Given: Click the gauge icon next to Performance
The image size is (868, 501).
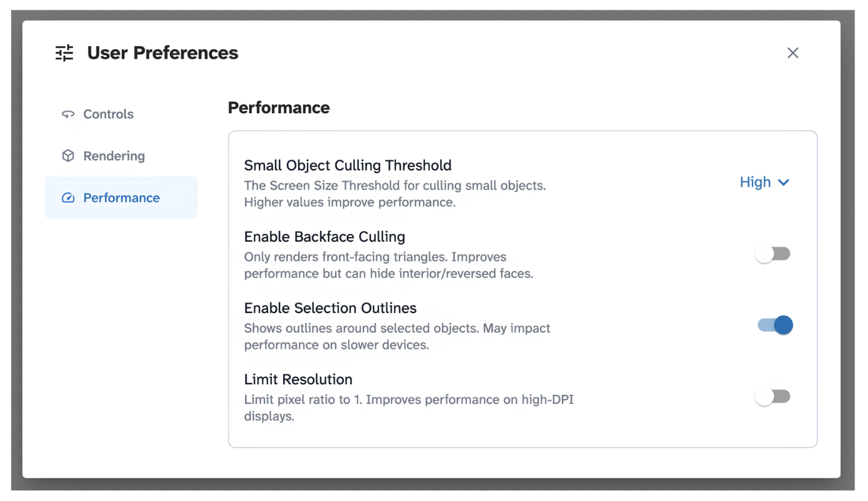Looking at the screenshot, I should click(68, 198).
